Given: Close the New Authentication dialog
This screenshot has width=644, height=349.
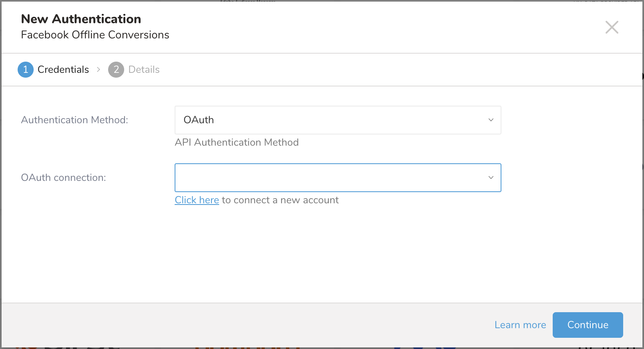Looking at the screenshot, I should click(612, 27).
